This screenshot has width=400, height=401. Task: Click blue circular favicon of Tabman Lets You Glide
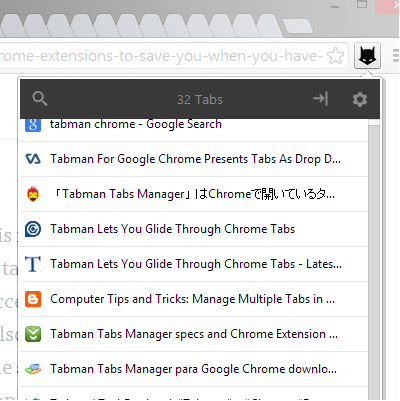[x=33, y=229]
